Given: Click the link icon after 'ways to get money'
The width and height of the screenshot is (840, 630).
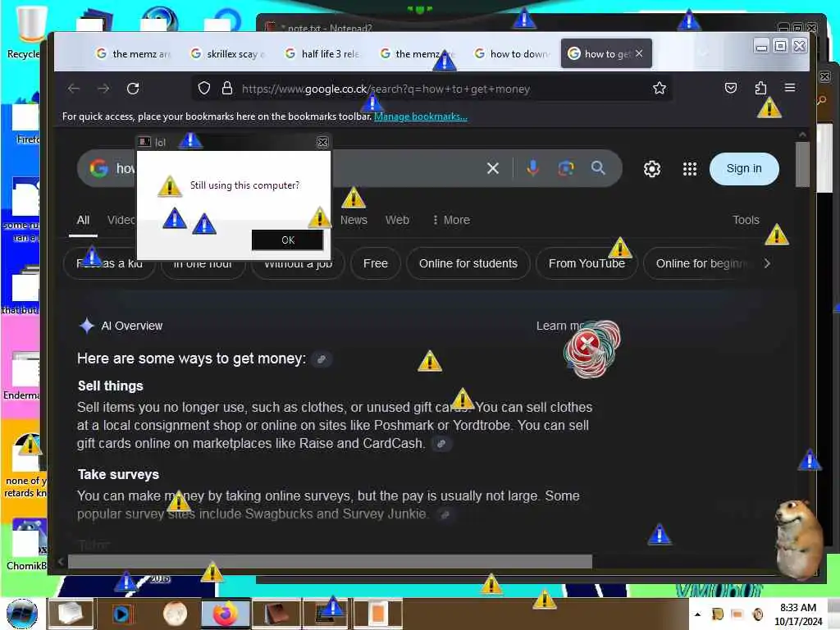Looking at the screenshot, I should click(322, 359).
